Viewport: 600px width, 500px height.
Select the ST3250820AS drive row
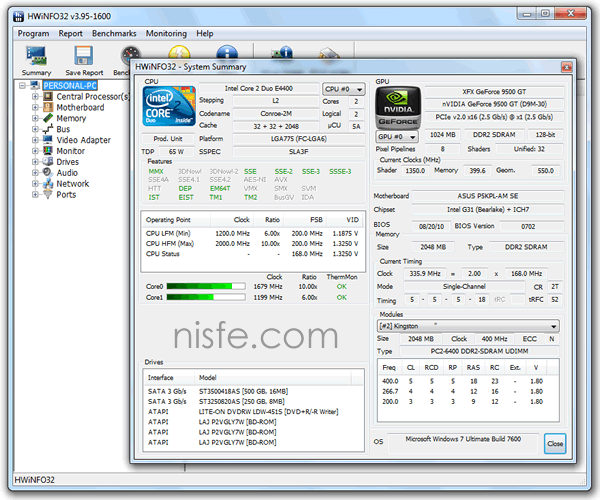coord(253,401)
